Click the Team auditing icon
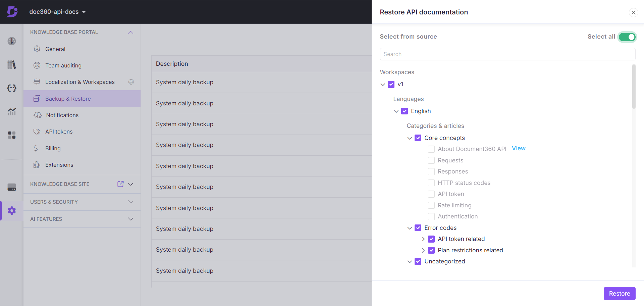This screenshot has width=644, height=306. coord(37,65)
